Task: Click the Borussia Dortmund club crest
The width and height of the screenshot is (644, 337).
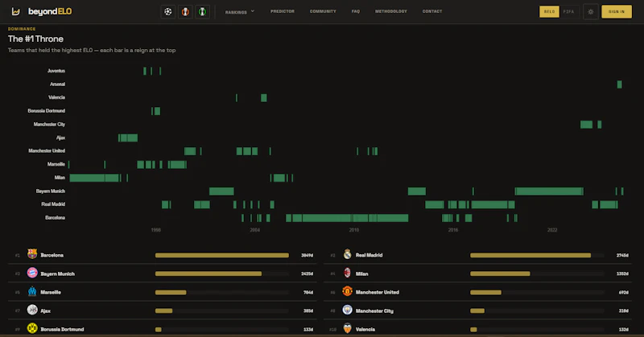Action: [32, 328]
